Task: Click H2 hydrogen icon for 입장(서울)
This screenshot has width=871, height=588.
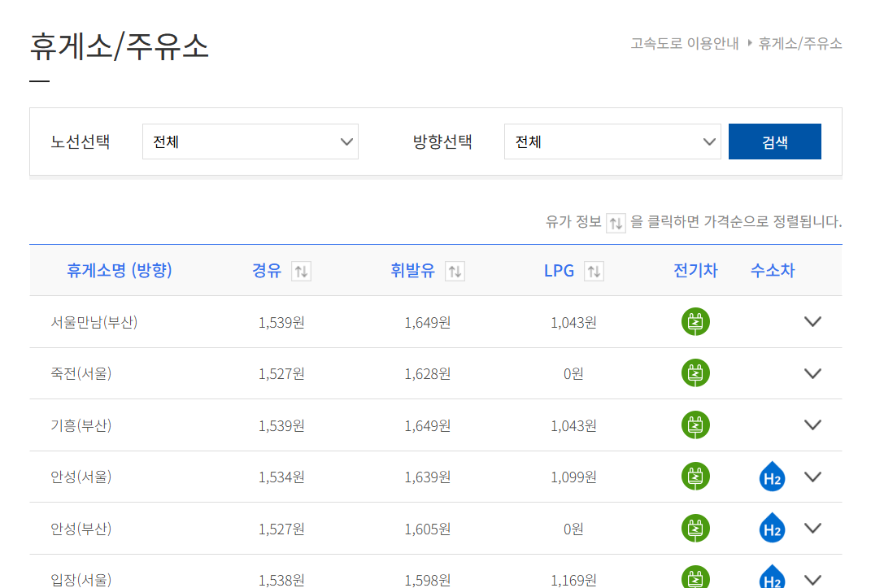Action: (x=772, y=577)
